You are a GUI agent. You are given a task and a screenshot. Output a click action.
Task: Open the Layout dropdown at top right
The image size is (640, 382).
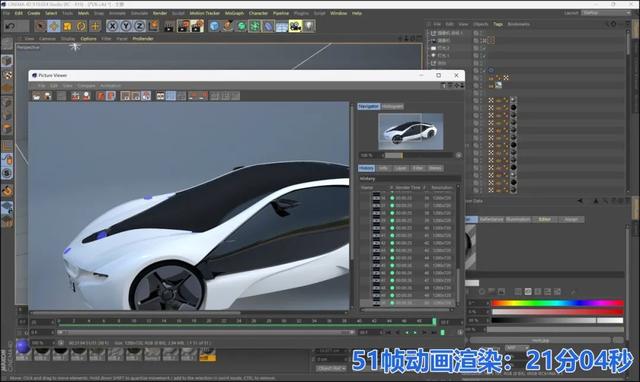[607, 13]
